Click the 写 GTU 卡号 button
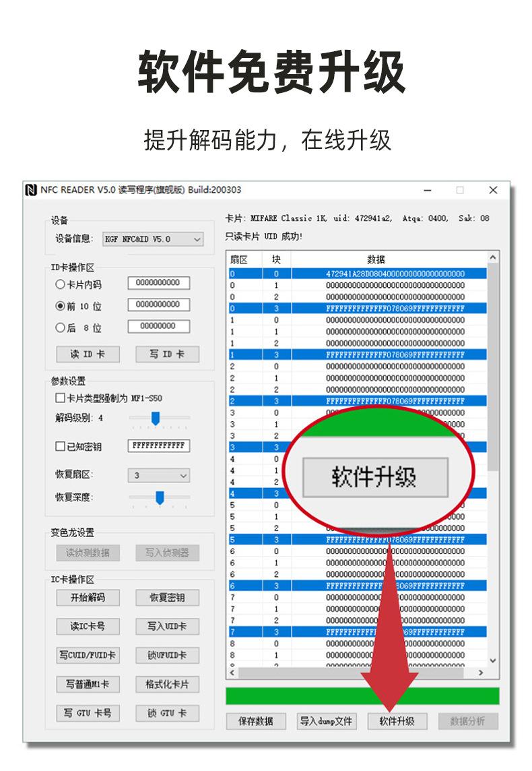The image size is (532, 771). (x=88, y=713)
